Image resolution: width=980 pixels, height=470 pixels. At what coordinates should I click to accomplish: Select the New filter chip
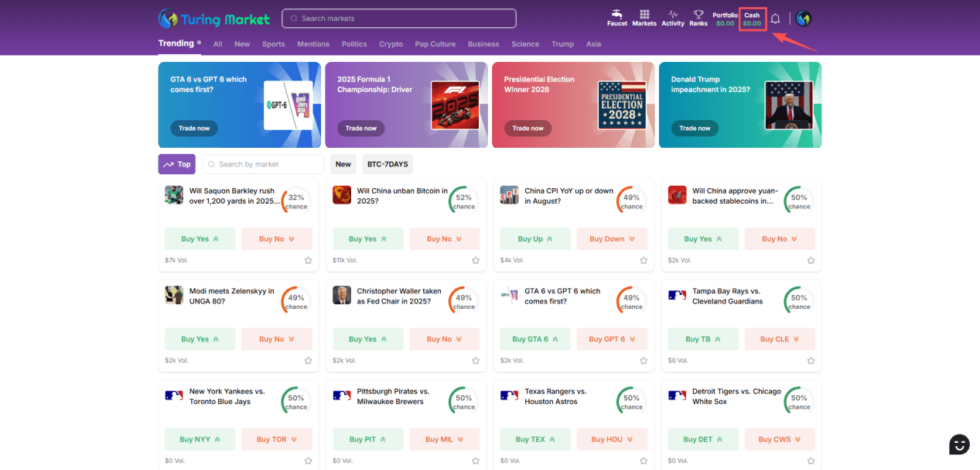coord(343,164)
